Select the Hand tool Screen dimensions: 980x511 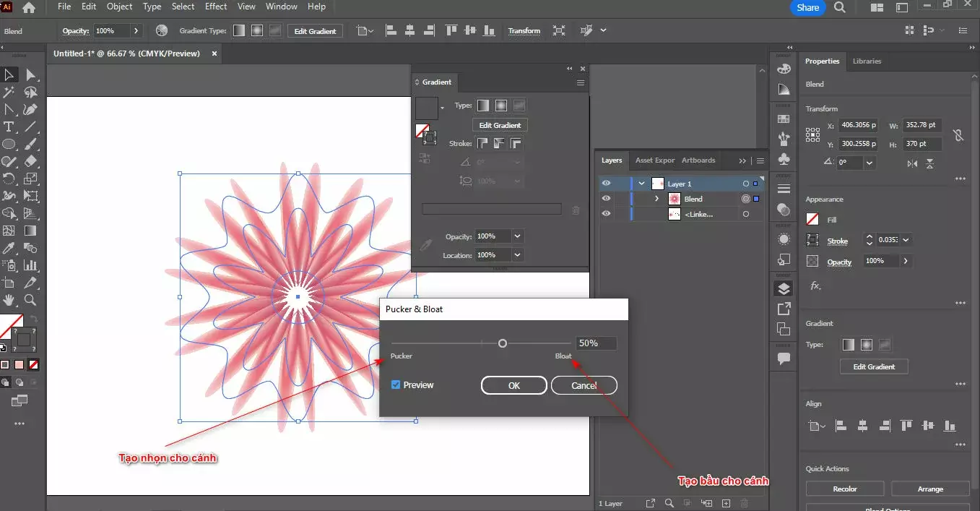pyautogui.click(x=9, y=300)
